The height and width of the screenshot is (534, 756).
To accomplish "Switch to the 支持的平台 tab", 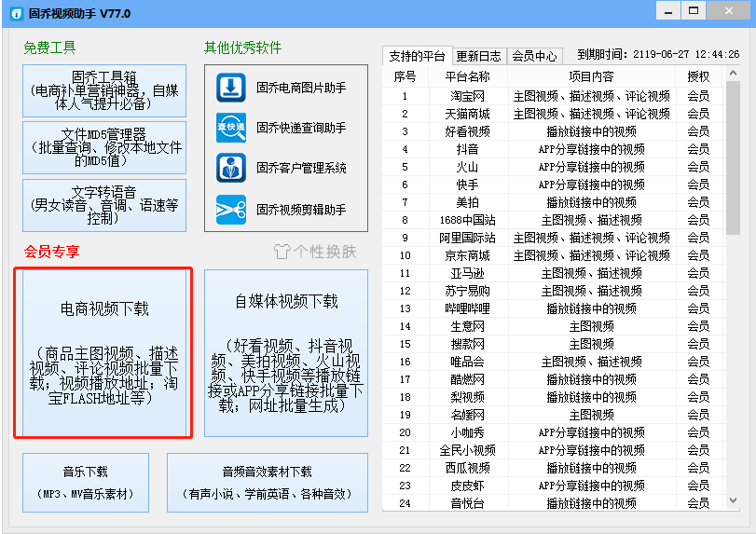I will click(x=417, y=56).
